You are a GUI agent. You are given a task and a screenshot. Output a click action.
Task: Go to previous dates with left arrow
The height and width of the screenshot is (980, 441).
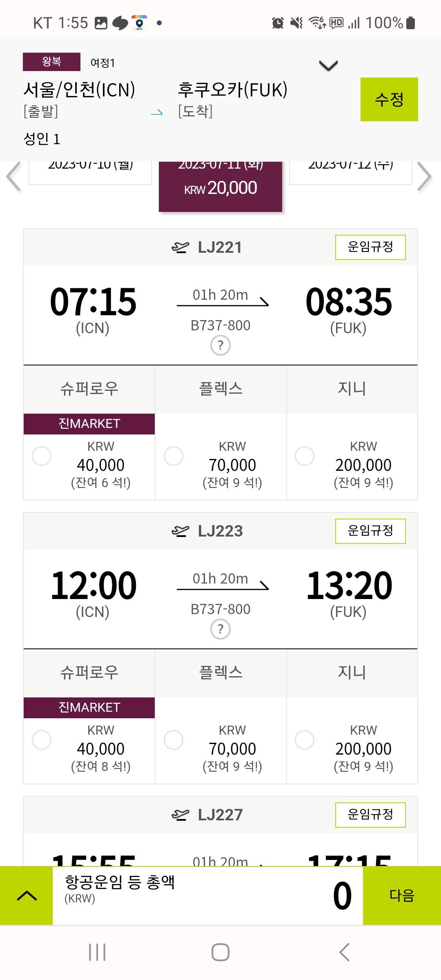click(14, 177)
